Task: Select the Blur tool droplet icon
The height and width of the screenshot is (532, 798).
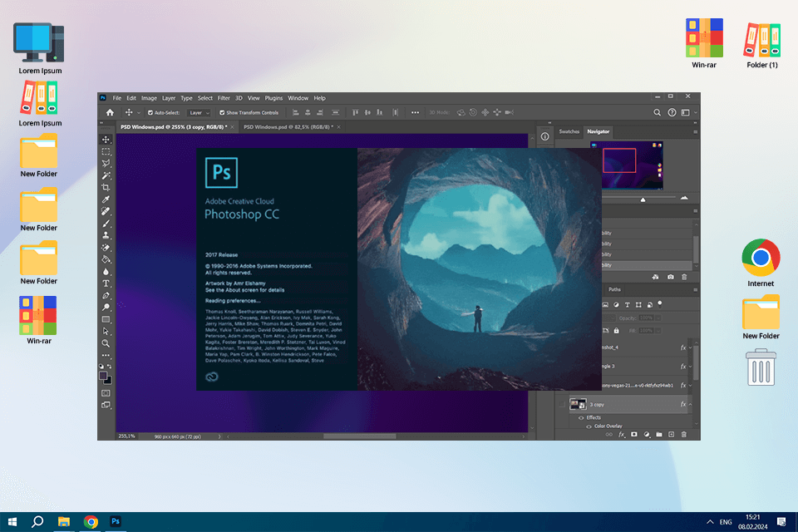Action: [106, 271]
